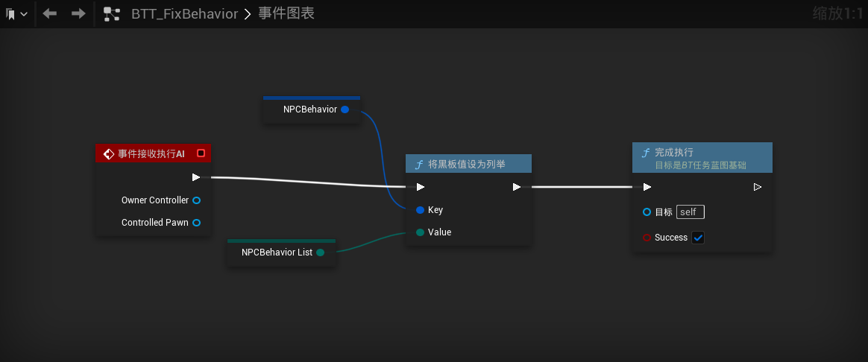Click the Value input pin

pyautogui.click(x=420, y=232)
